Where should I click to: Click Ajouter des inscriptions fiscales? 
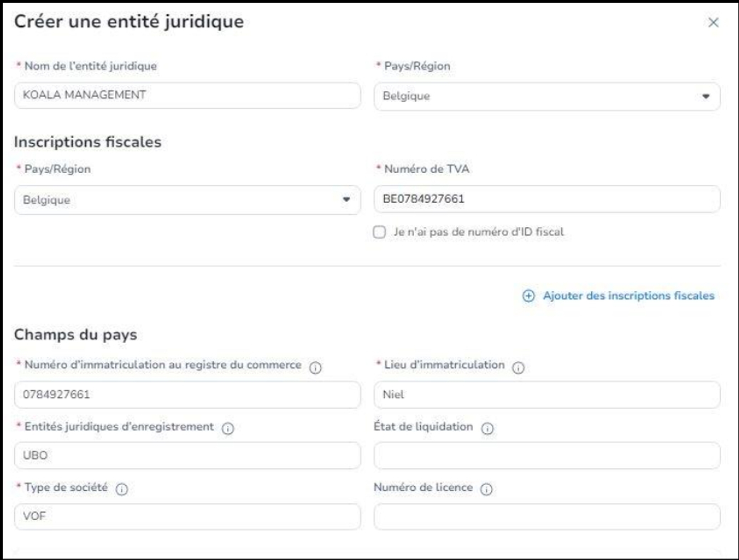[629, 296]
